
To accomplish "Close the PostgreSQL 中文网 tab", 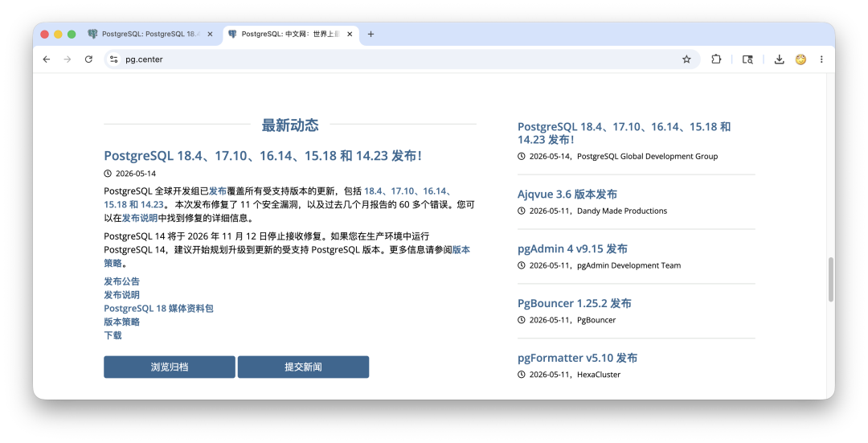I will pyautogui.click(x=350, y=35).
